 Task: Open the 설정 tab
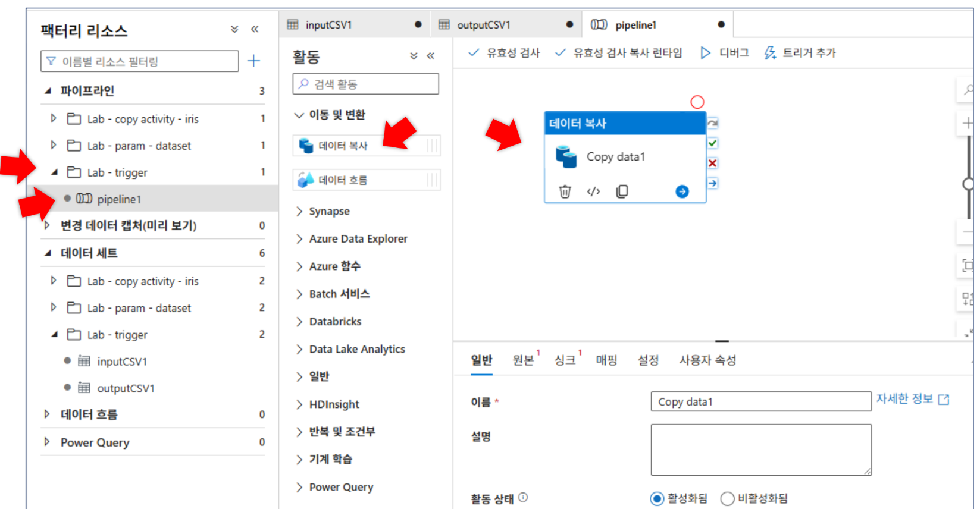pyautogui.click(x=648, y=360)
